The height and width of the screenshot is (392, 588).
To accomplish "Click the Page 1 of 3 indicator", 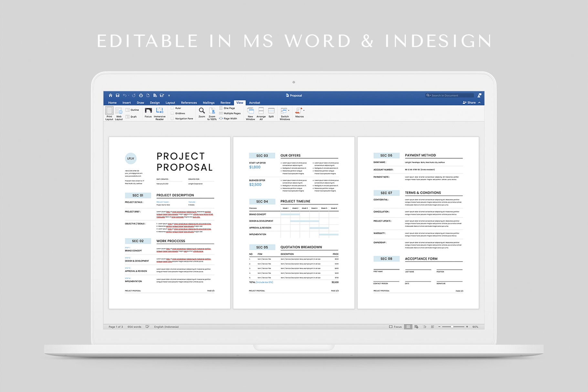I will click(116, 327).
